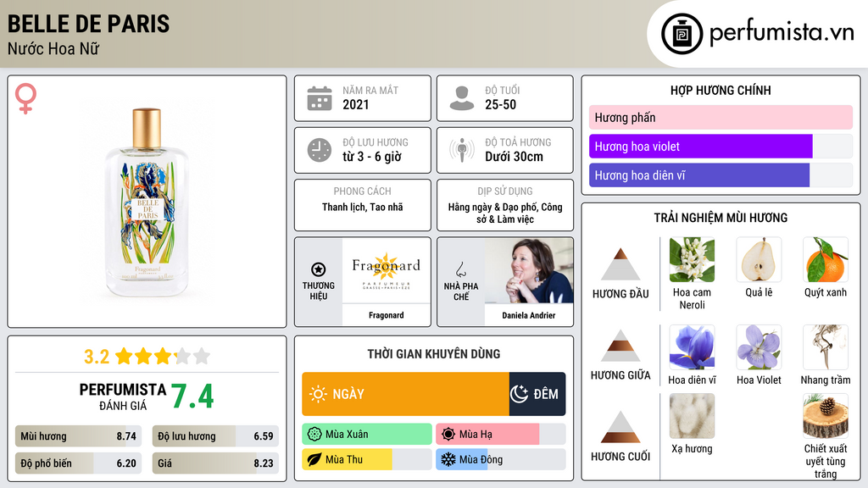
Task: Click the calendar icon beside Năm ra mắt
Action: coord(320,98)
